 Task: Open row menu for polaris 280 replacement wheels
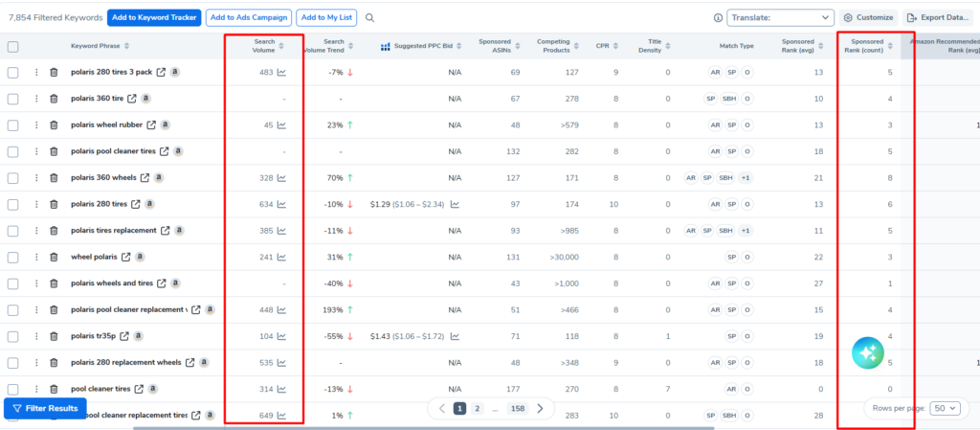36,363
